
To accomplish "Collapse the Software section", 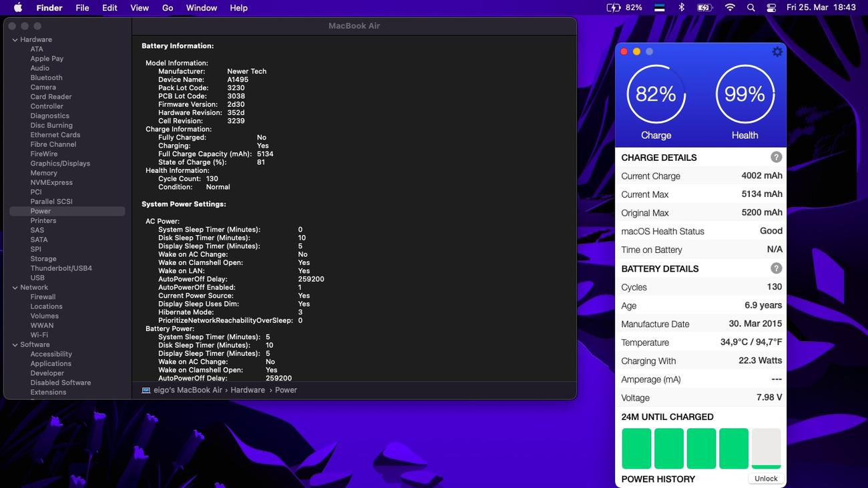I will pos(15,345).
